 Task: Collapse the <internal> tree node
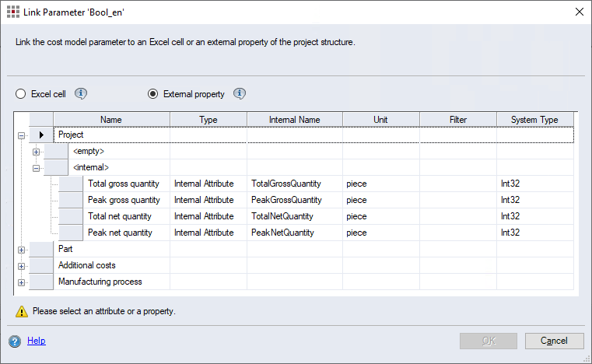tap(36, 168)
